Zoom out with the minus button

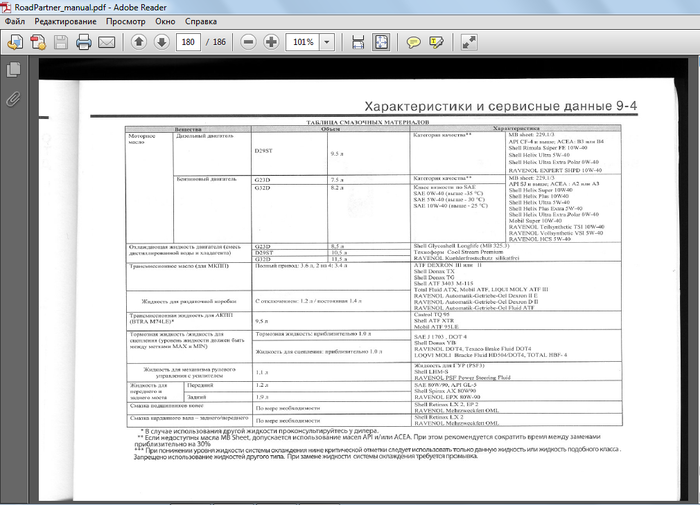tap(248, 42)
